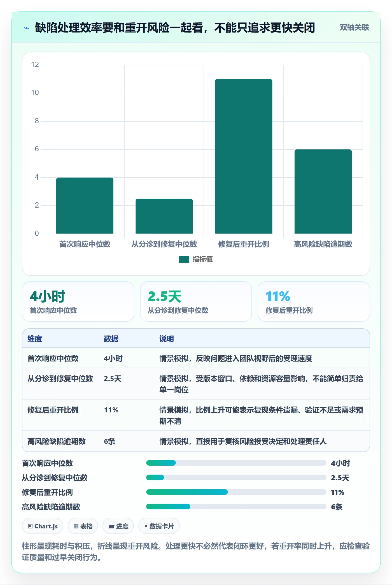The height and width of the screenshot is (585, 392).
Task: Click the 维度 column header
Action: 35,339
